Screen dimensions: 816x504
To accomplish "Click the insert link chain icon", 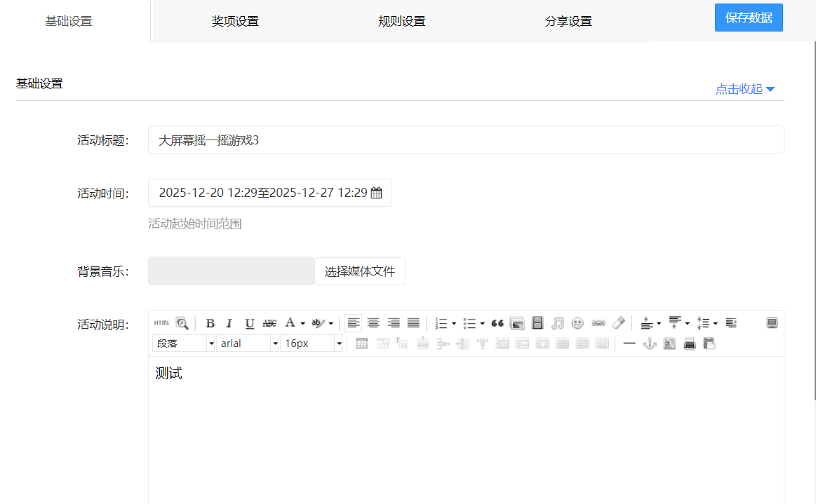I will (x=598, y=323).
